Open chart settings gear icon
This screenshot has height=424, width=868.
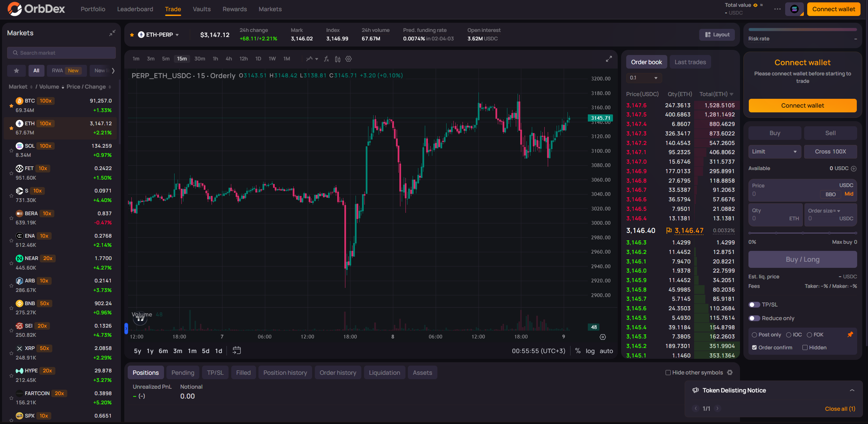pos(348,59)
